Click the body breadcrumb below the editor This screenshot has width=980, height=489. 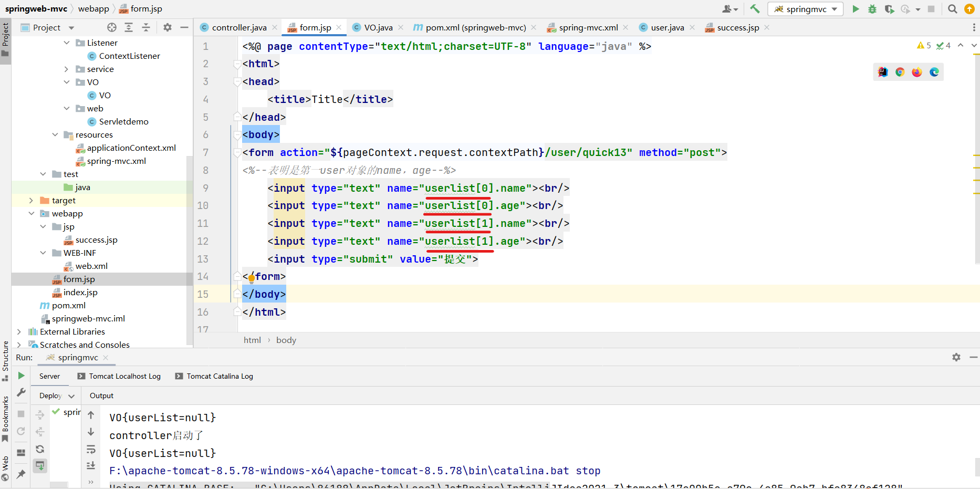coord(286,340)
